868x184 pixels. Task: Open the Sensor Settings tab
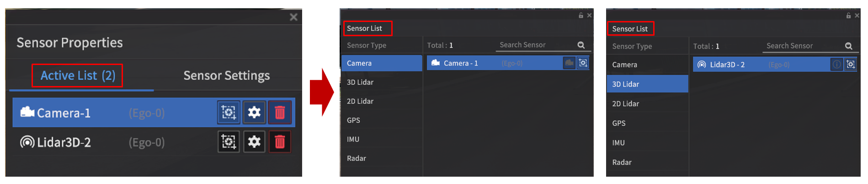click(226, 76)
